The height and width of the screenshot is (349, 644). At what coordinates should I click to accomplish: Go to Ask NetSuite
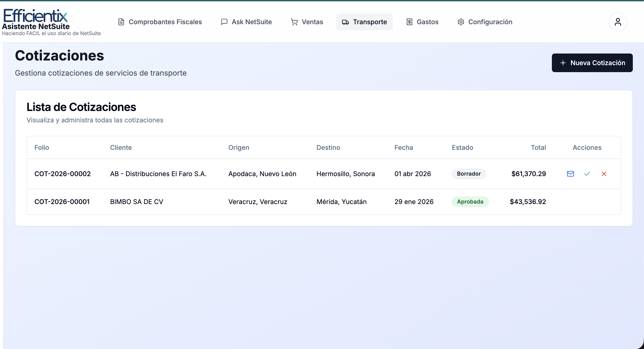(246, 22)
